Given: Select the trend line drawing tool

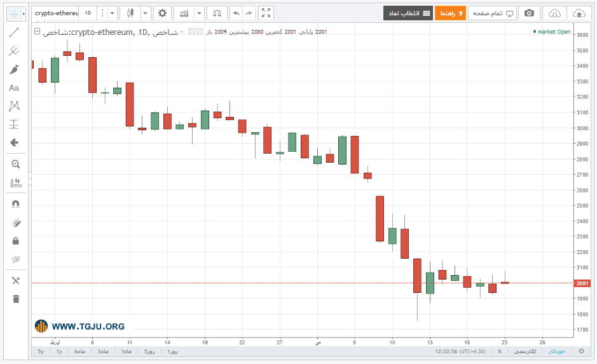Looking at the screenshot, I should 14,32.
